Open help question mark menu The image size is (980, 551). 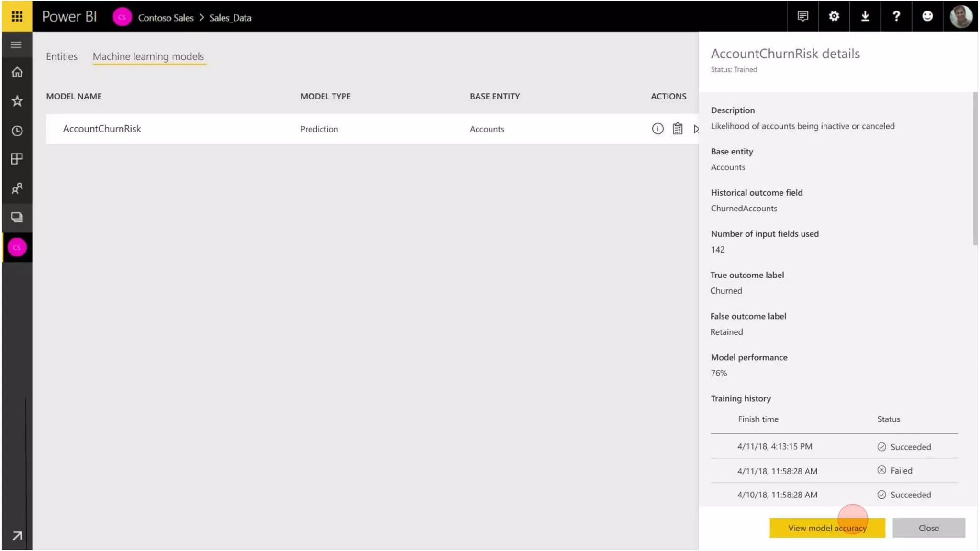896,16
